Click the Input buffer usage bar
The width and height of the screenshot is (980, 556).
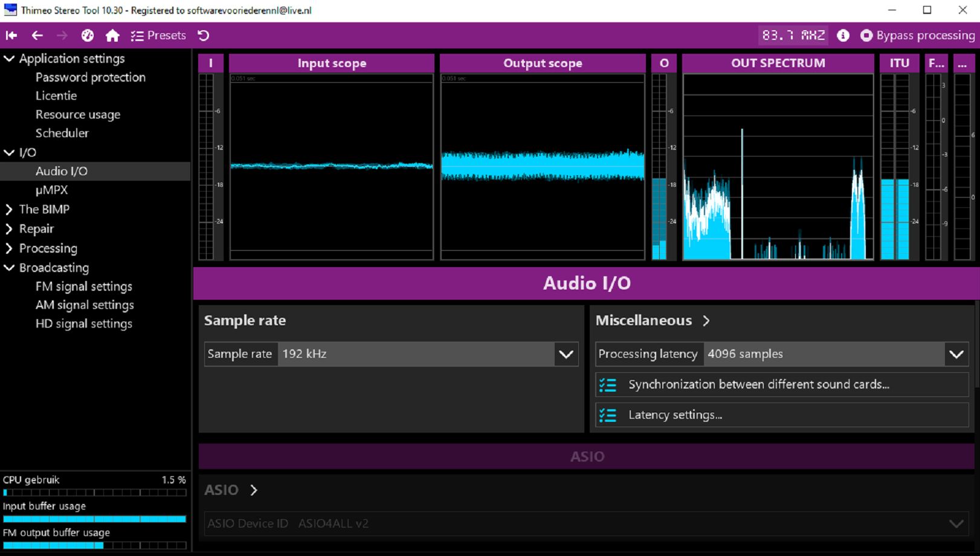click(95, 519)
